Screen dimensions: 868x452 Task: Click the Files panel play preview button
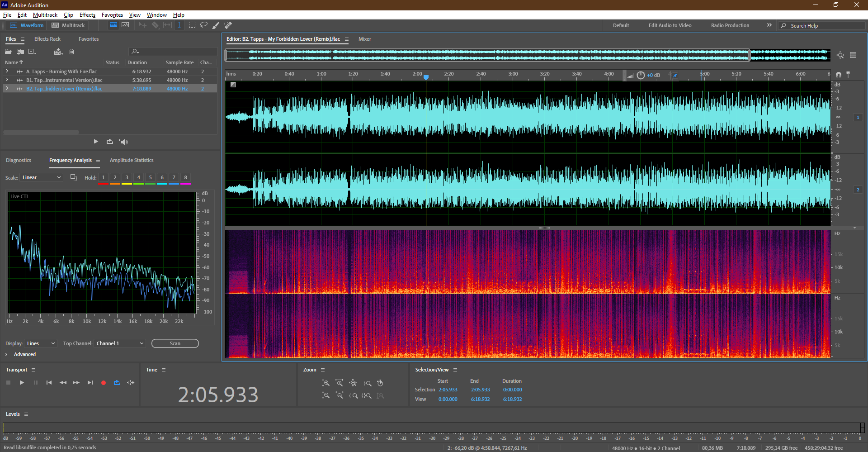click(96, 142)
